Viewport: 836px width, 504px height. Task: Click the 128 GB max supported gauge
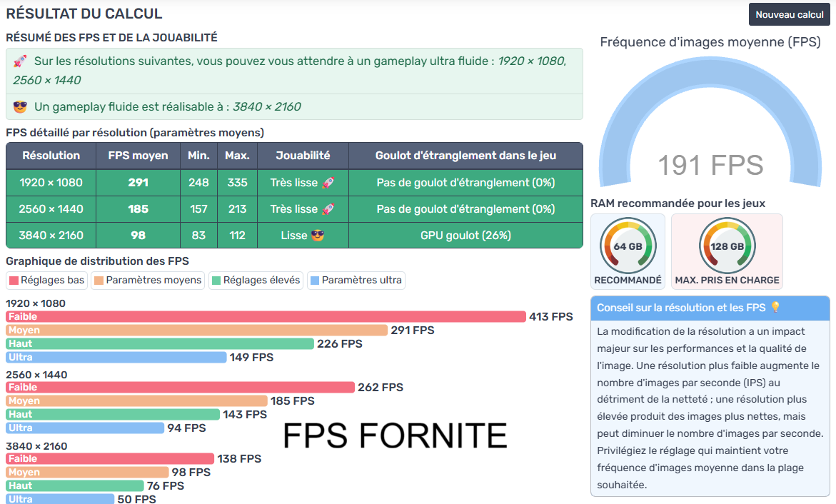[727, 246]
